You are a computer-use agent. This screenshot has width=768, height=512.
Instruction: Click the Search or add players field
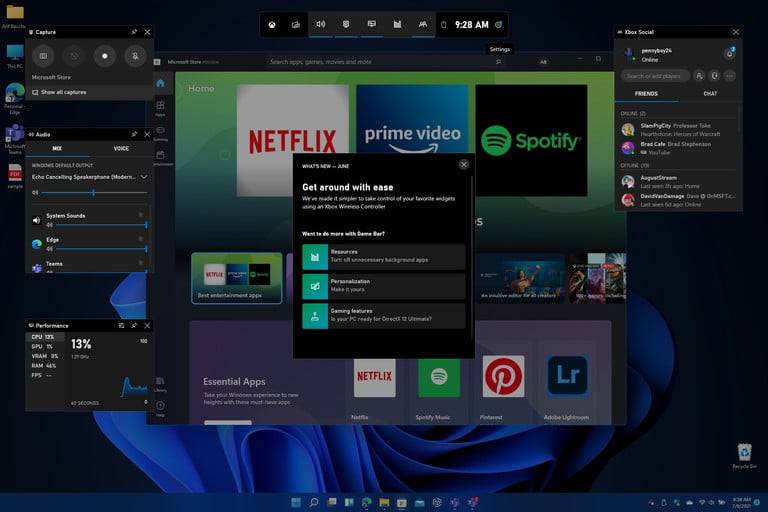point(654,76)
